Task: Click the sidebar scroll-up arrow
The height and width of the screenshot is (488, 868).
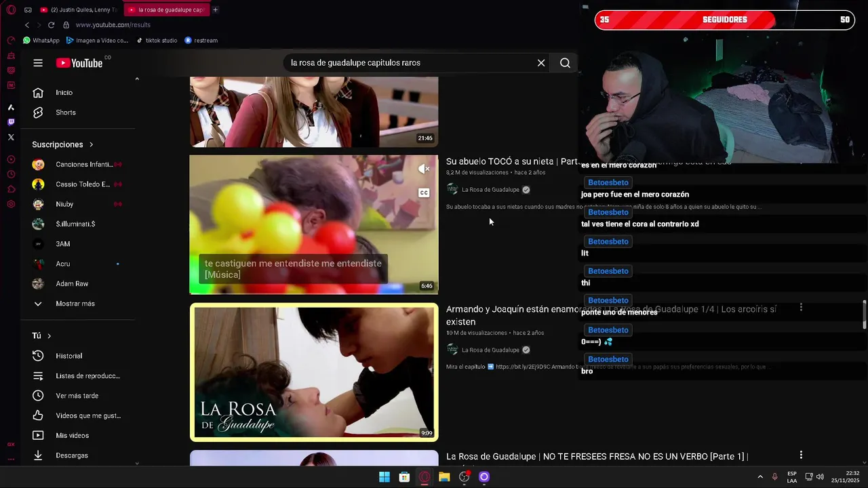Action: point(137,79)
